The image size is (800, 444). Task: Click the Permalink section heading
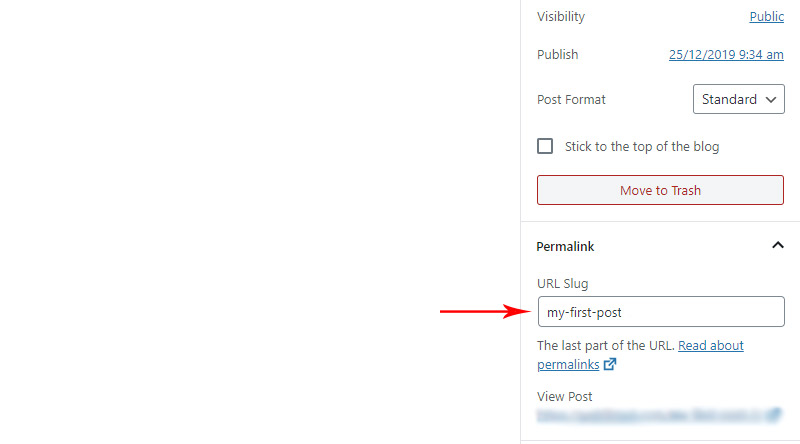565,246
